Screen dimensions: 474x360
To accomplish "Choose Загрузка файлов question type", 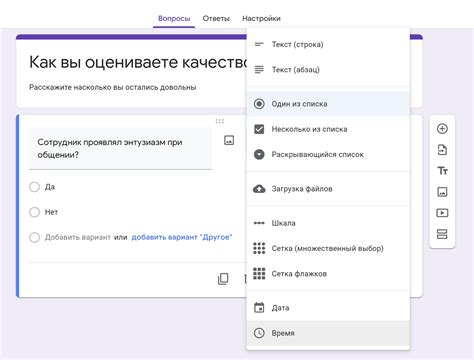I will coord(328,189).
